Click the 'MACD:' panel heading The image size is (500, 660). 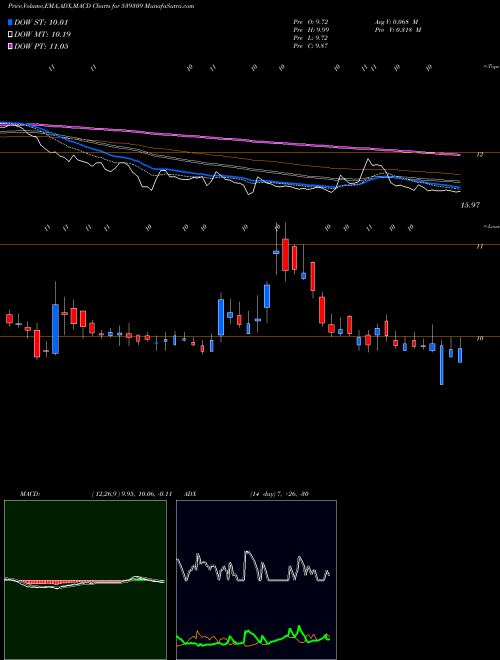point(30,494)
